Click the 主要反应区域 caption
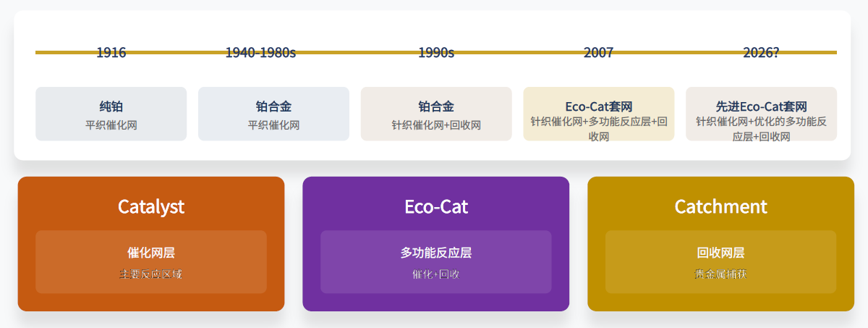This screenshot has height=328, width=868. 151,274
